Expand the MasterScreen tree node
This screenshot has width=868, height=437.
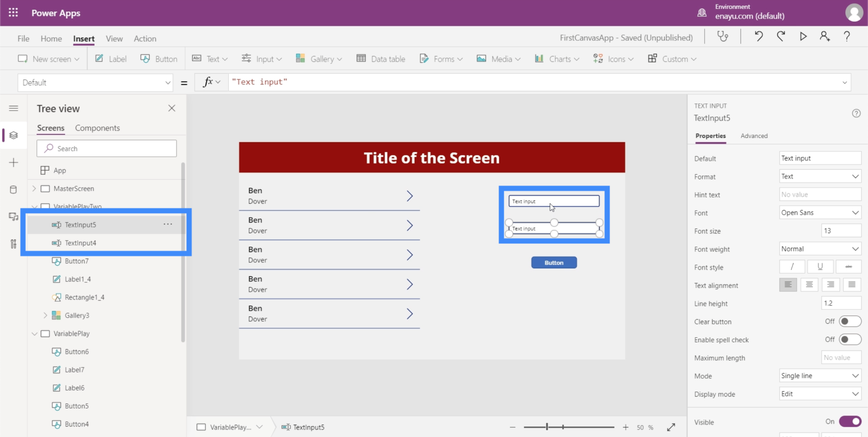(x=34, y=188)
